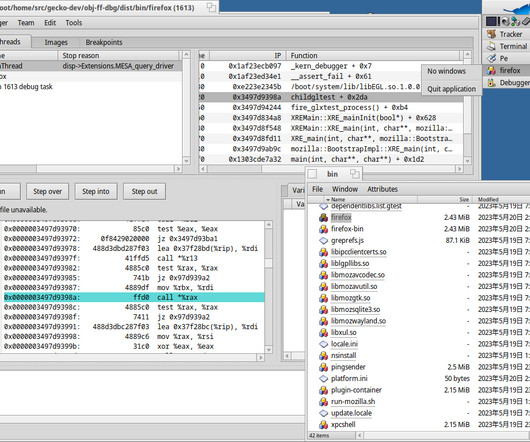Choose Quit application from firefox popup
530x442 pixels.
[451, 89]
